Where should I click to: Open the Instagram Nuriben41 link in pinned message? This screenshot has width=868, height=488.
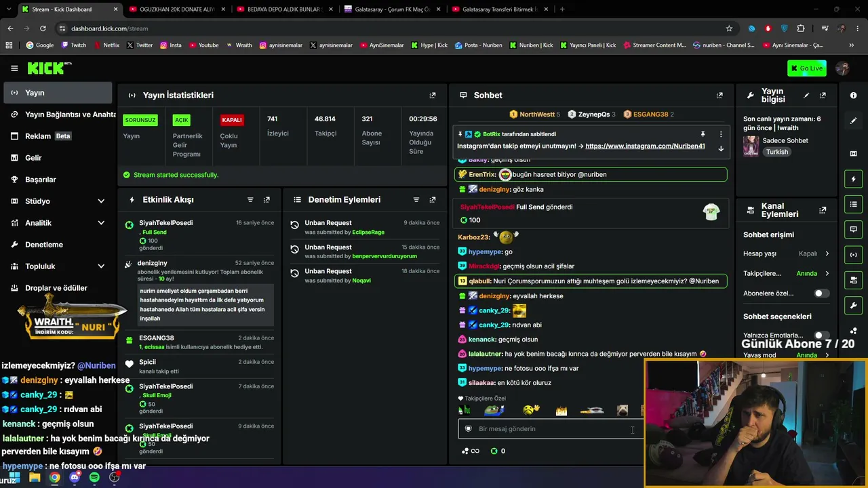point(645,146)
